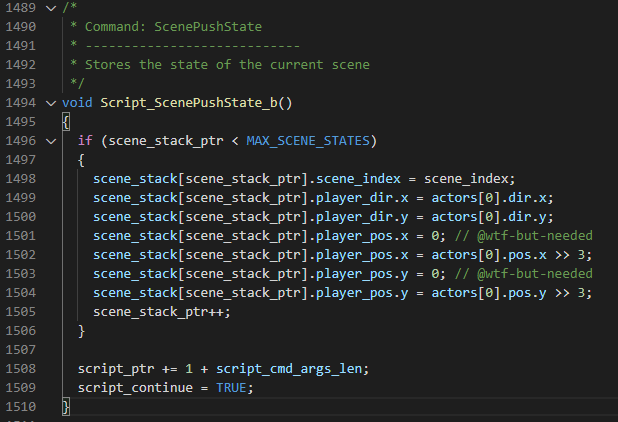Click the MAX_SCENE_STATES constant
Viewport: 618px width, 422px height.
point(308,141)
